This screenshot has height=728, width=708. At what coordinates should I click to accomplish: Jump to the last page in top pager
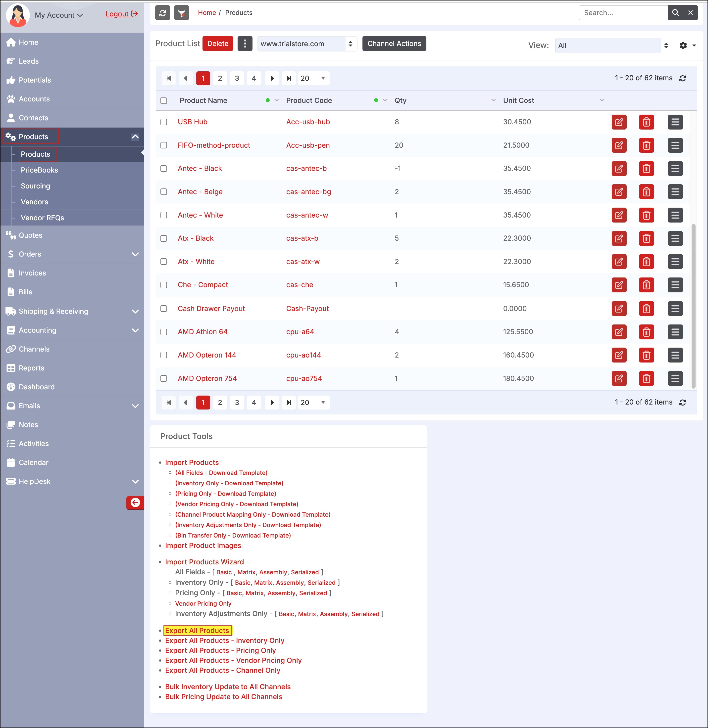click(x=289, y=78)
